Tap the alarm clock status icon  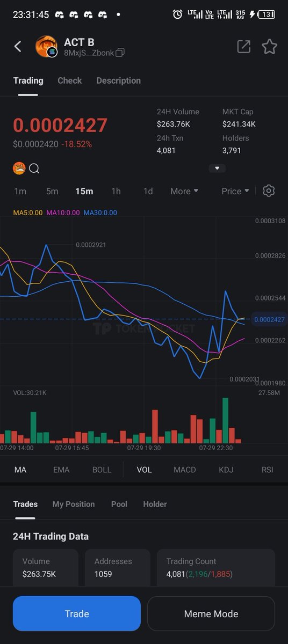(x=177, y=14)
